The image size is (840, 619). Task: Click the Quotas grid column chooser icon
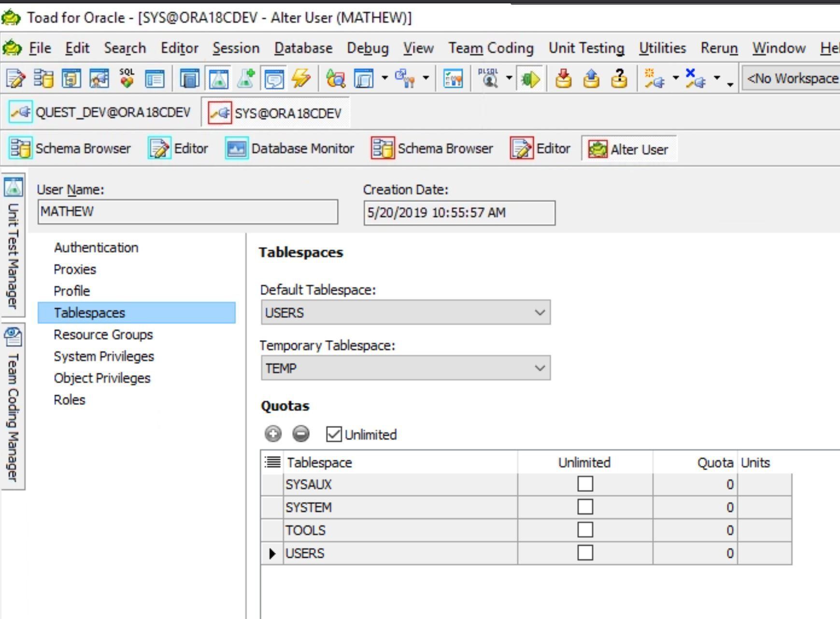tap(272, 462)
